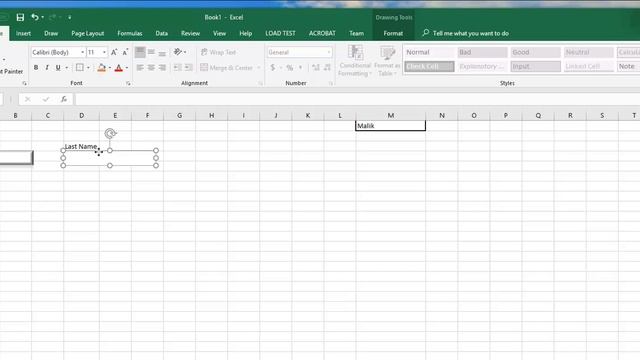This screenshot has width=640, height=360.
Task: Apply the Check Cell style
Action: pos(429,66)
